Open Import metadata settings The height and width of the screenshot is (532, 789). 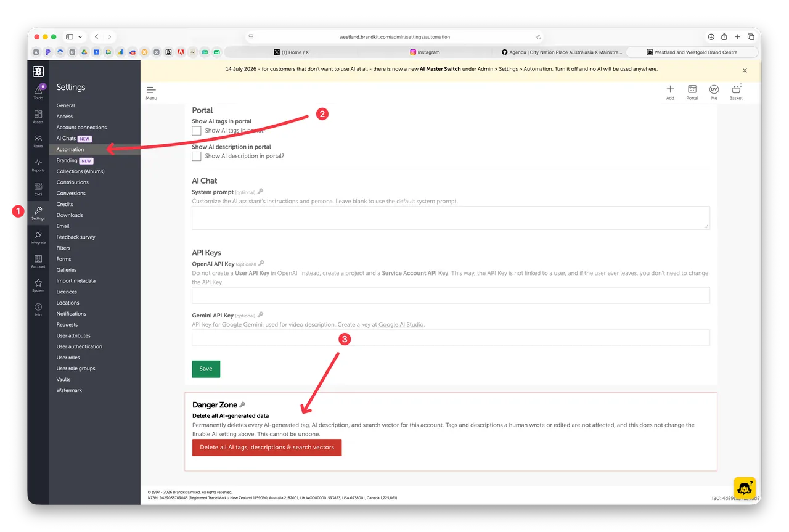(x=76, y=281)
